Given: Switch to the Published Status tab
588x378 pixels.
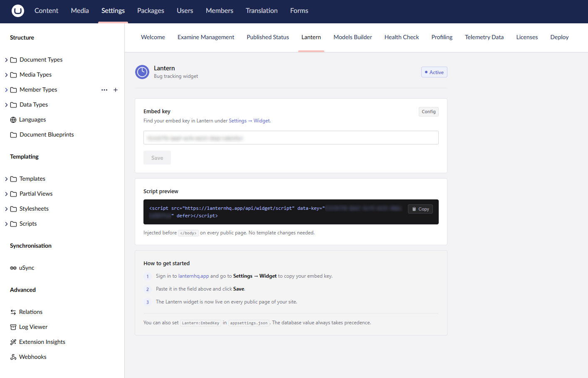Looking at the screenshot, I should 268,37.
